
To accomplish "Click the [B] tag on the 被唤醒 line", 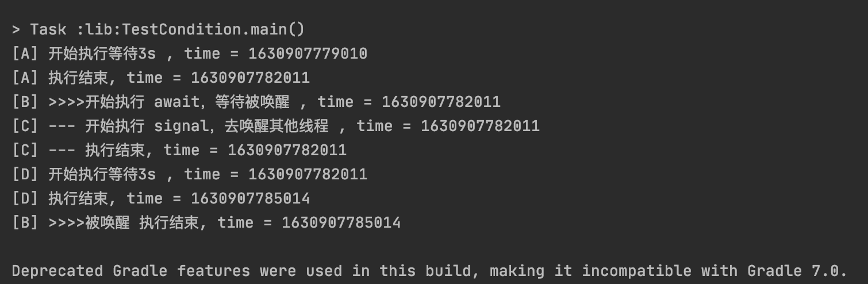I will pos(25,222).
